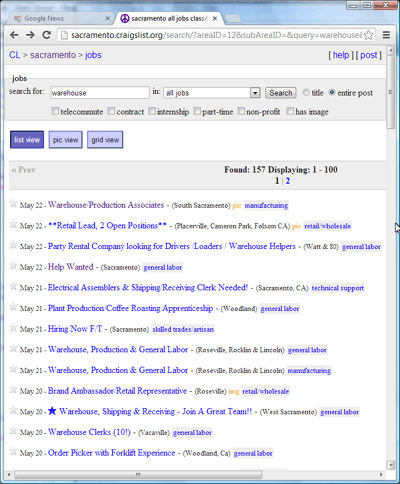Click the browser forward arrow
This screenshot has width=400, height=484.
30,35
